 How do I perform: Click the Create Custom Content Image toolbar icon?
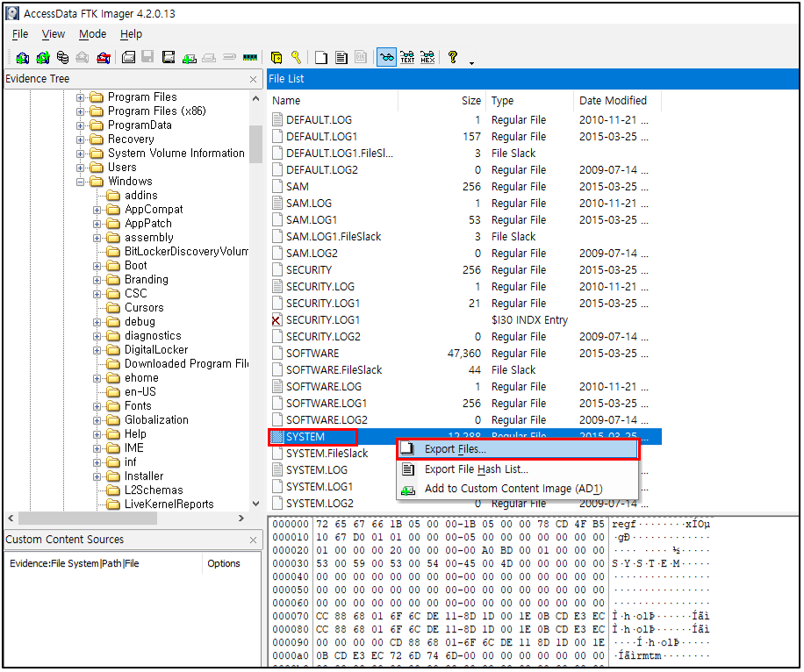point(209,57)
